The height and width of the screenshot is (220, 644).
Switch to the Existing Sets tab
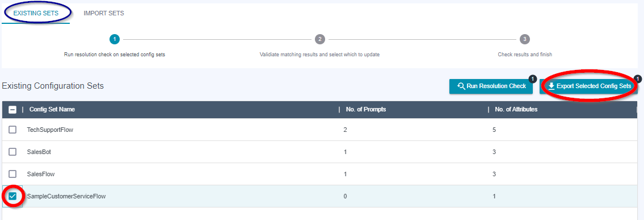point(36,13)
